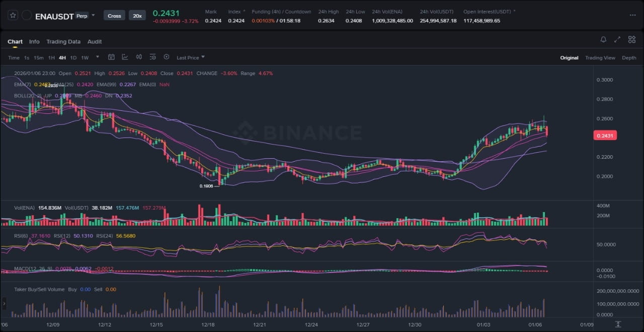Expand chart to fullscreen with arrows icon
This screenshot has height=332, width=644.
[617, 40]
